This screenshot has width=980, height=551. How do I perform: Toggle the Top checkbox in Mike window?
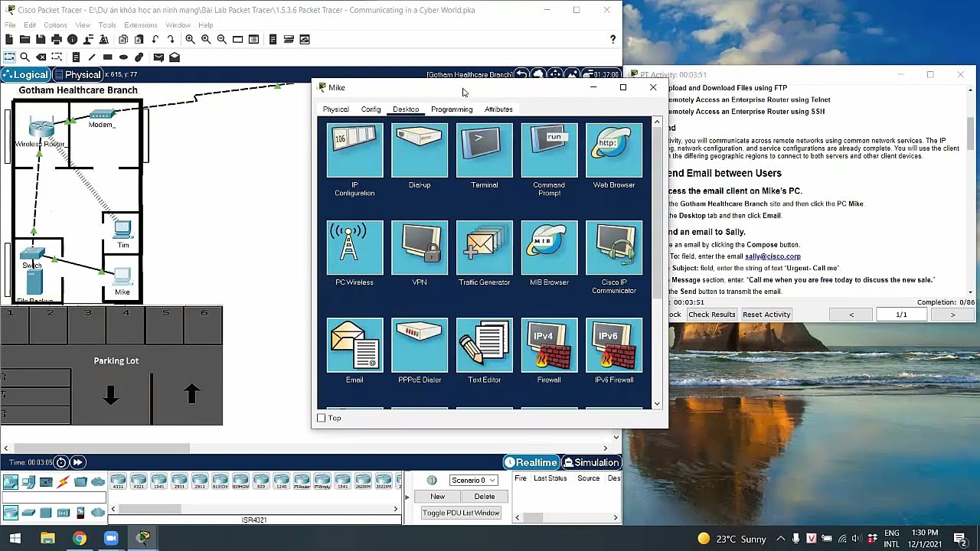coord(322,418)
